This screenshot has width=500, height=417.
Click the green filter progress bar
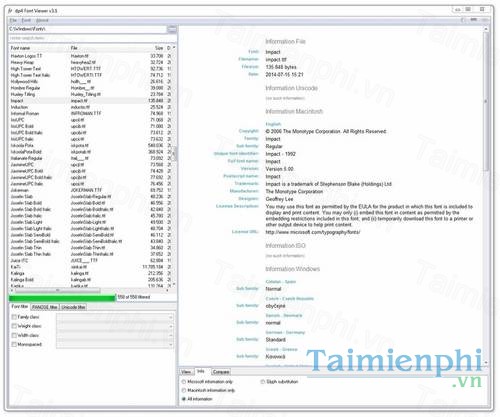pos(62,298)
